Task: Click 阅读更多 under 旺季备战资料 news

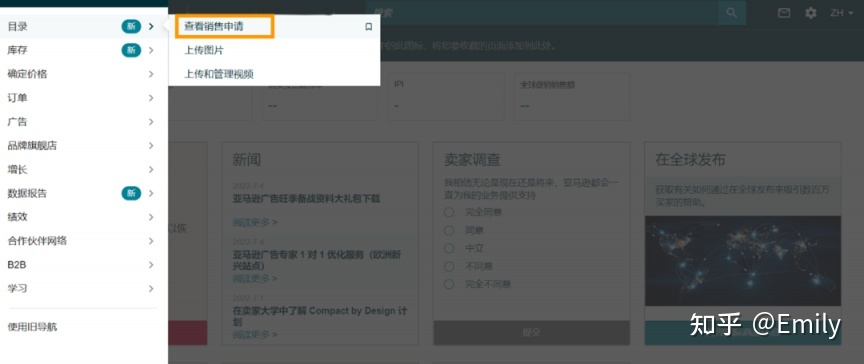Action: pos(255,222)
